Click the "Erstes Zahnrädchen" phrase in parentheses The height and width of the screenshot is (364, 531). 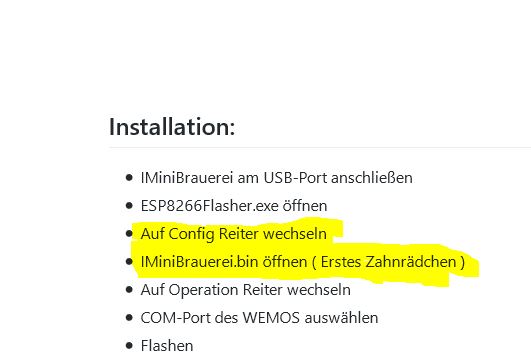pos(388,262)
